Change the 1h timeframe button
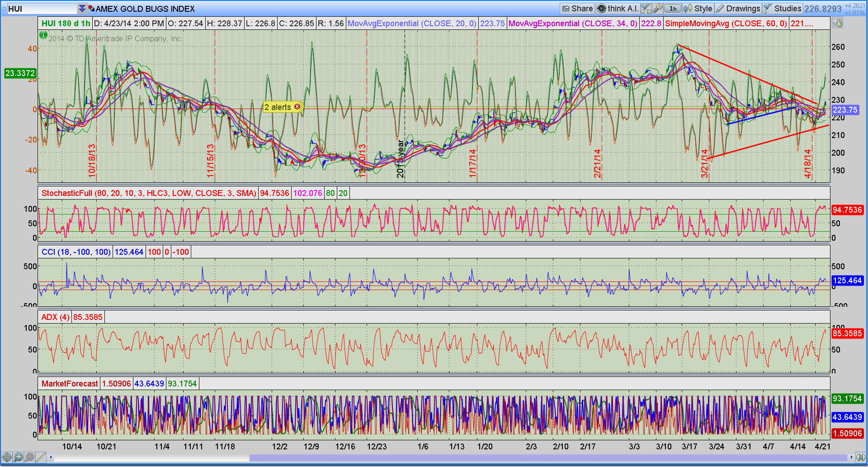The width and height of the screenshot is (868, 467). (x=673, y=9)
